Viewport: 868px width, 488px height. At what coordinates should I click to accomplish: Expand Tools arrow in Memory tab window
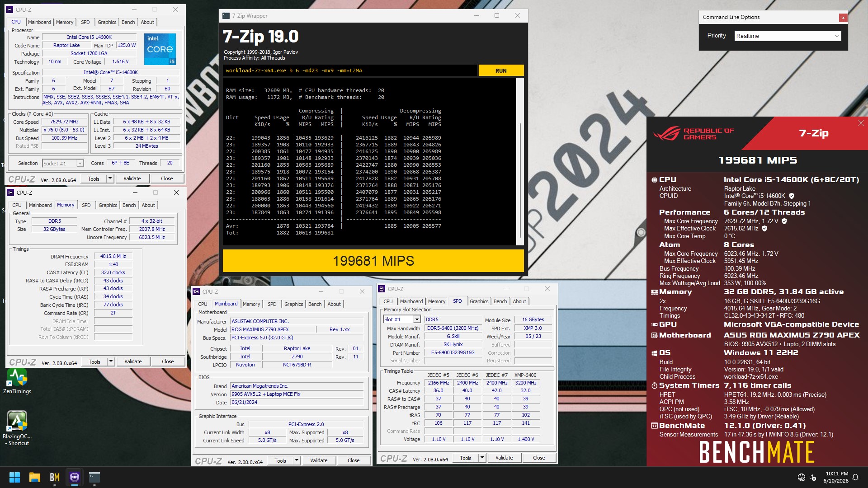click(111, 361)
